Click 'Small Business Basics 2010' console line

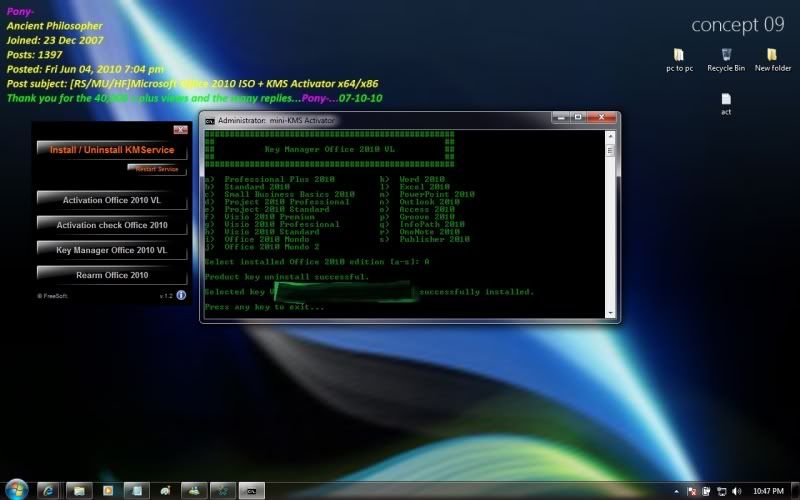289,194
